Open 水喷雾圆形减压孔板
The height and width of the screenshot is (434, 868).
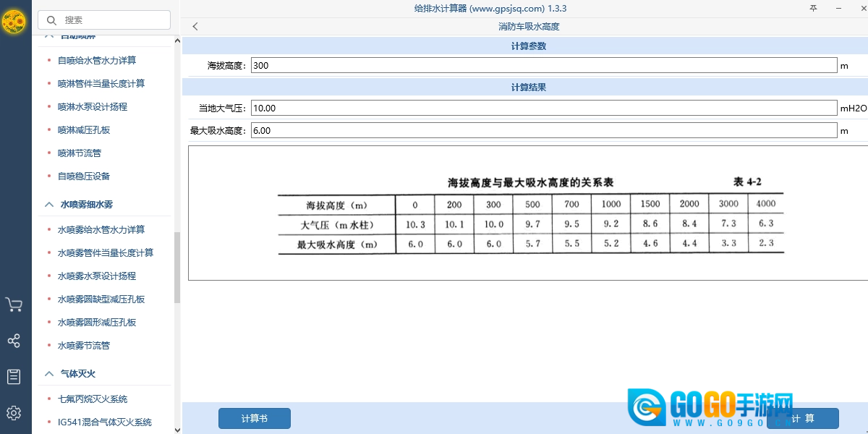[x=97, y=323]
